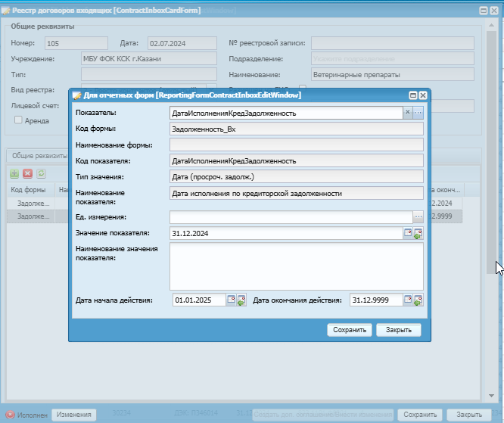Click the Изменения button at the bottom
This screenshot has width=504, height=423.
pyautogui.click(x=73, y=415)
